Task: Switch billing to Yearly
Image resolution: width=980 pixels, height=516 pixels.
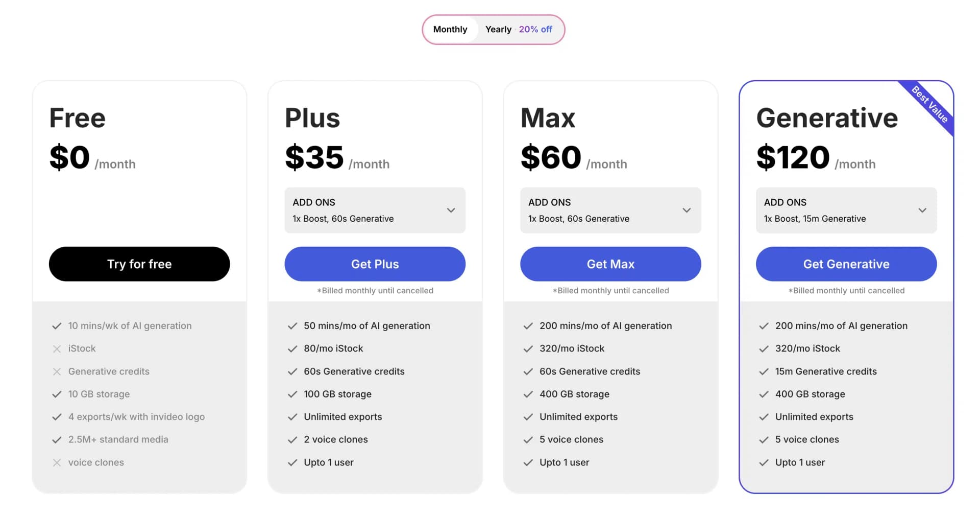Action: (x=499, y=29)
